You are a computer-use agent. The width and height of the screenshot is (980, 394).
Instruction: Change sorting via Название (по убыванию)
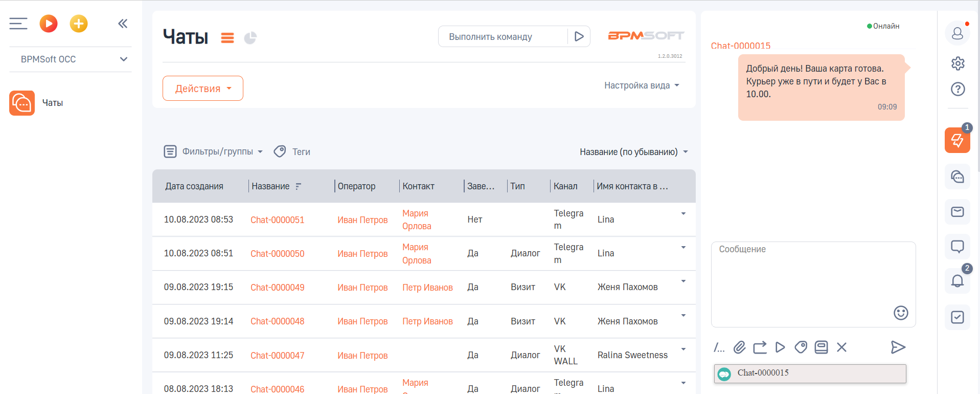(x=634, y=152)
